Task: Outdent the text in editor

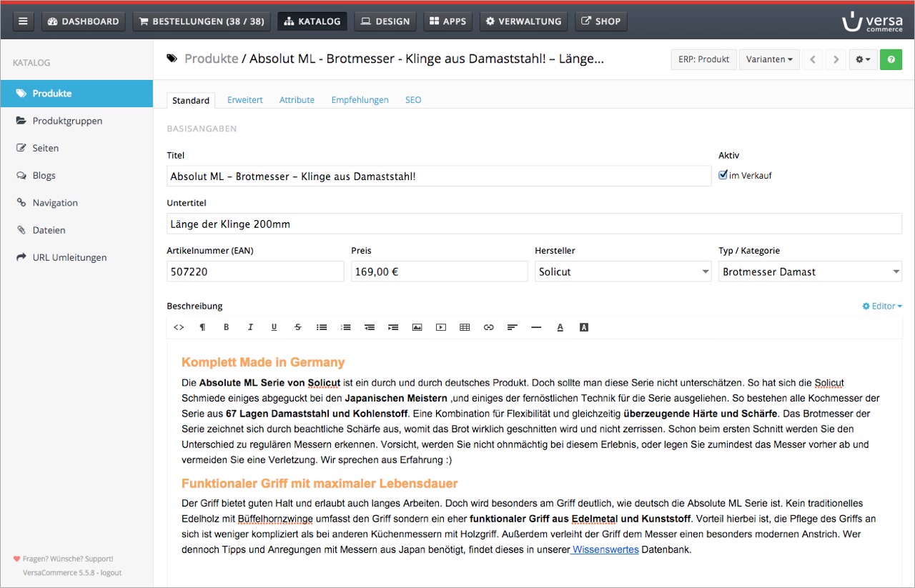Action: (x=370, y=327)
